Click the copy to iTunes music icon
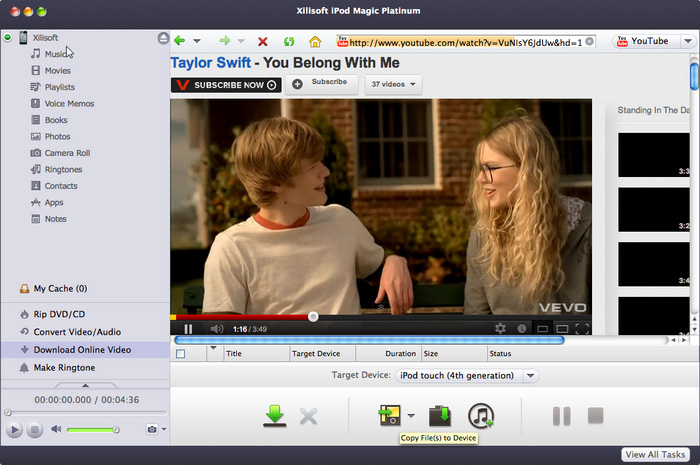Image resolution: width=700 pixels, height=465 pixels. (481, 416)
